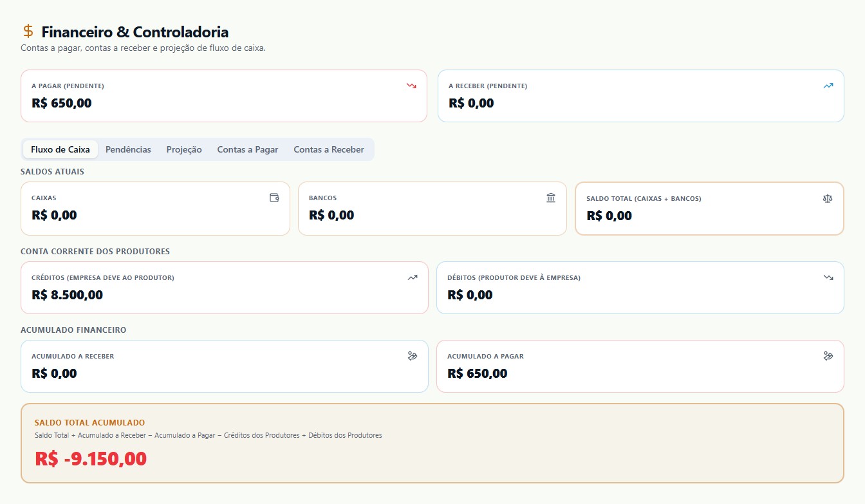Click the hand-coin icon in Acumulado a Receber card
865x504 pixels.
413,356
